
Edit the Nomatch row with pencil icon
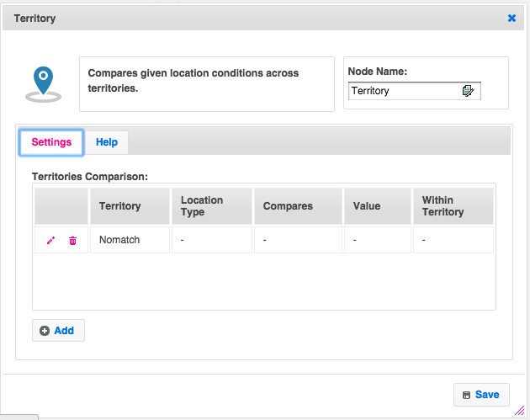click(50, 241)
